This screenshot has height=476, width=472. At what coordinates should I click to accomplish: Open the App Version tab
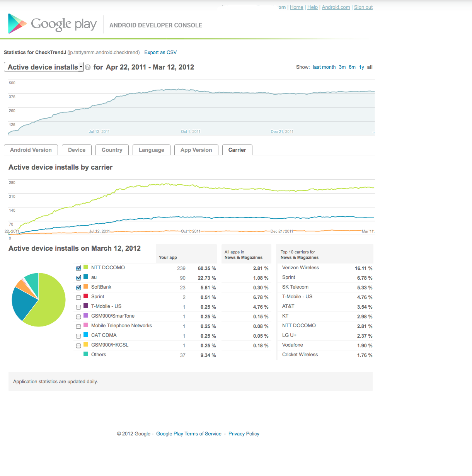196,150
